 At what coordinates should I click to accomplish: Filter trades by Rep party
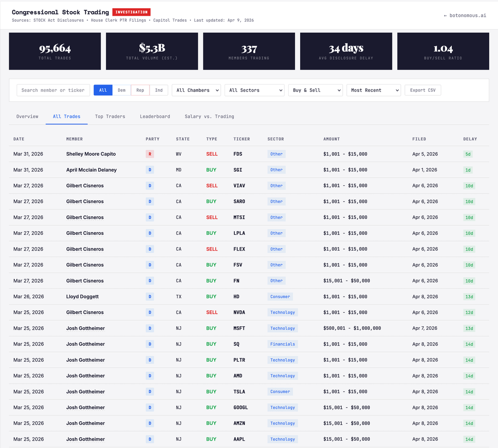[x=140, y=90]
